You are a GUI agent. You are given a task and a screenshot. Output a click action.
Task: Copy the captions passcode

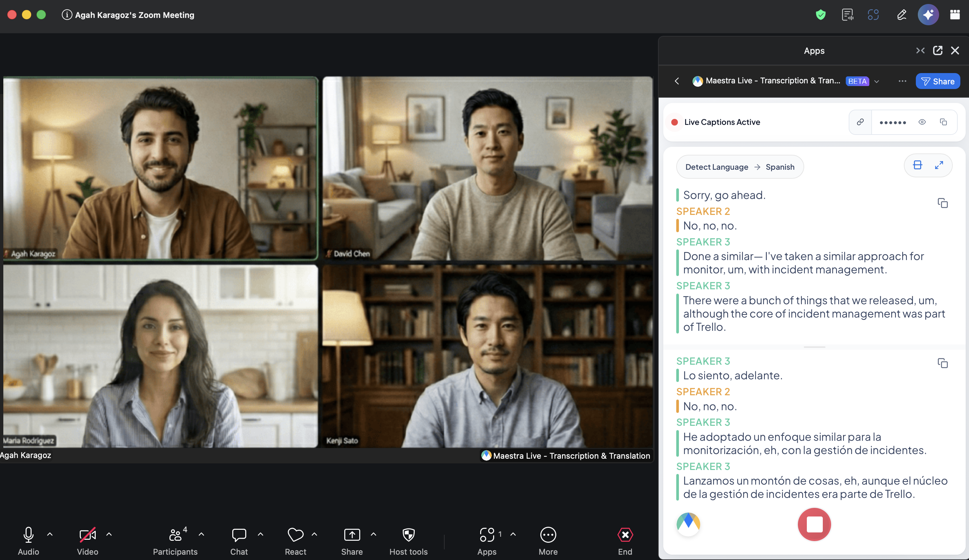click(x=943, y=122)
